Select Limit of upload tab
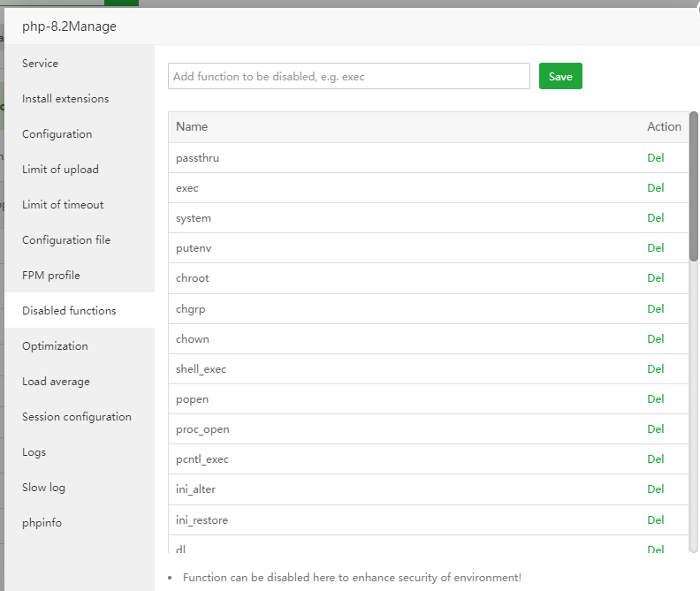Screen dimensions: 700x591 [x=60, y=170]
